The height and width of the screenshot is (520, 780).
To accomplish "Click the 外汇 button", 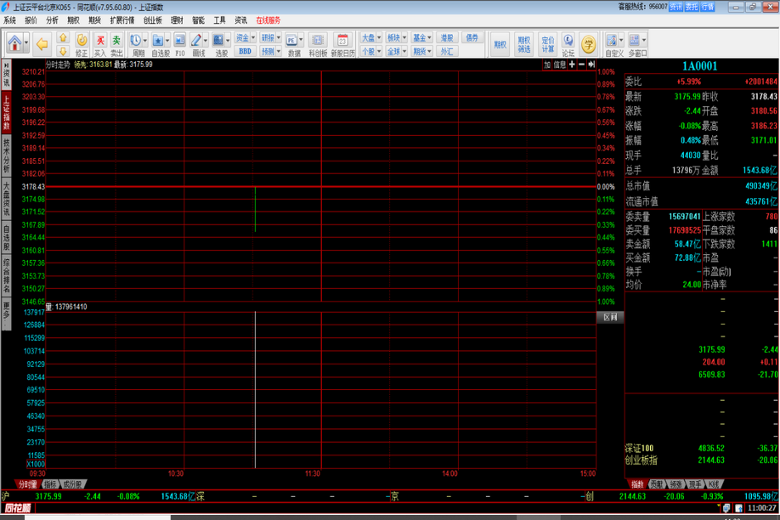I will point(447,51).
